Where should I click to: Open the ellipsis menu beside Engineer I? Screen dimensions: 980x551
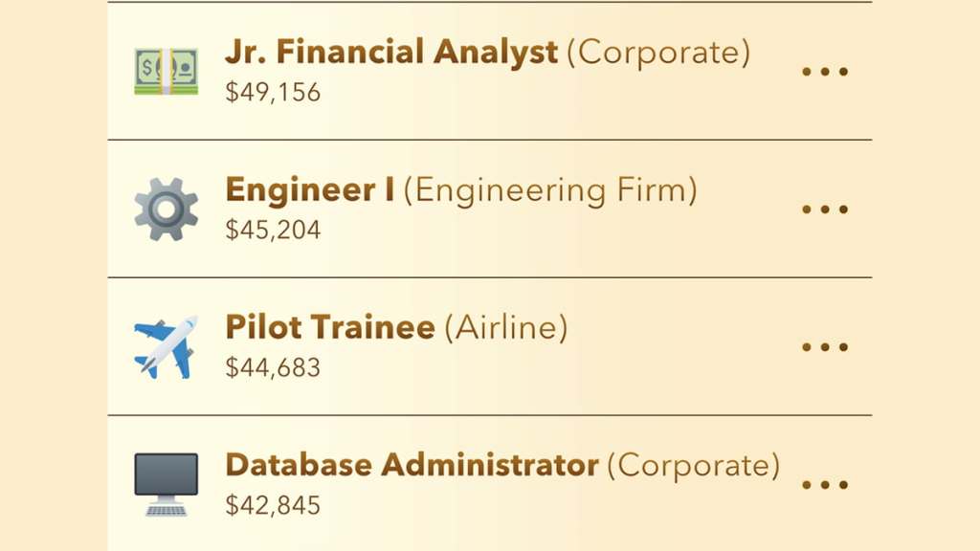pyautogui.click(x=825, y=208)
